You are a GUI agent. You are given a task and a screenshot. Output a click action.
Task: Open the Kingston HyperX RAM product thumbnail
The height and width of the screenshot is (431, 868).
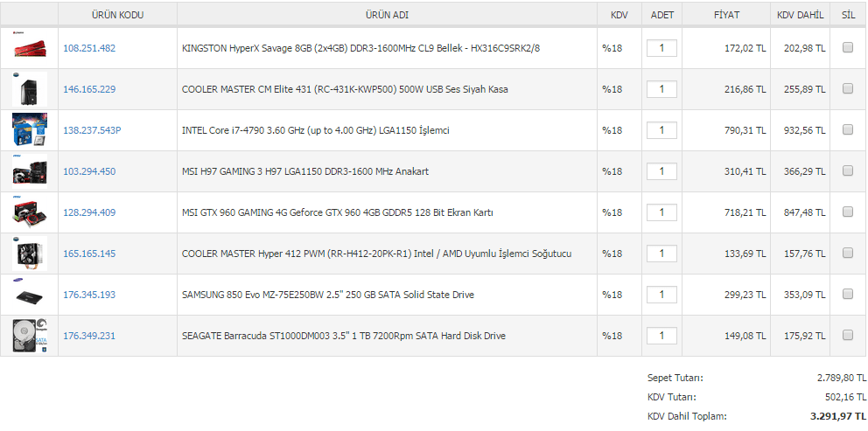(30, 48)
